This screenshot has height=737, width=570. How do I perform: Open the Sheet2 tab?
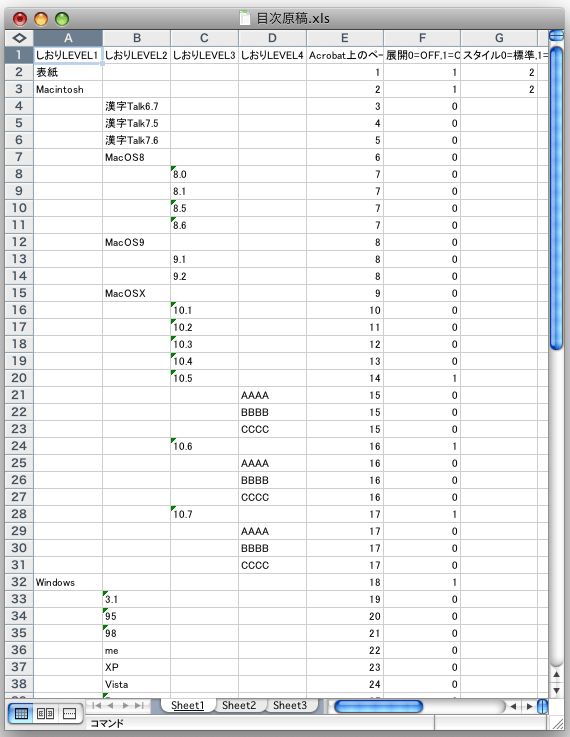pyautogui.click(x=239, y=705)
